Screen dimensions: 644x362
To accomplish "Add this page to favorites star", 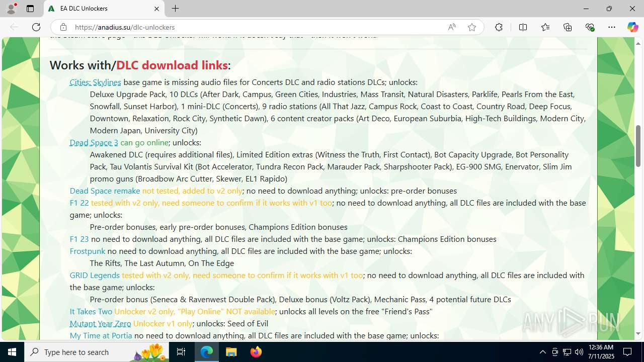I will coord(472,27).
